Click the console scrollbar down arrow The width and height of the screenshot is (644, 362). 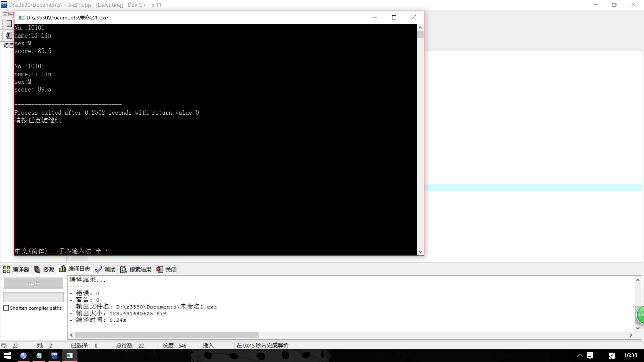click(420, 252)
